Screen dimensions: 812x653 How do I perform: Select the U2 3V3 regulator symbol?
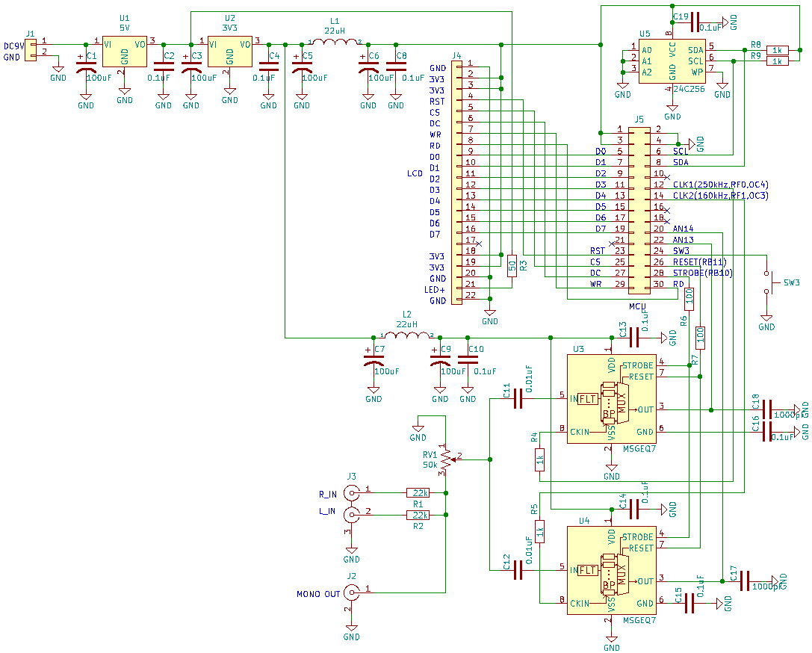click(x=229, y=52)
